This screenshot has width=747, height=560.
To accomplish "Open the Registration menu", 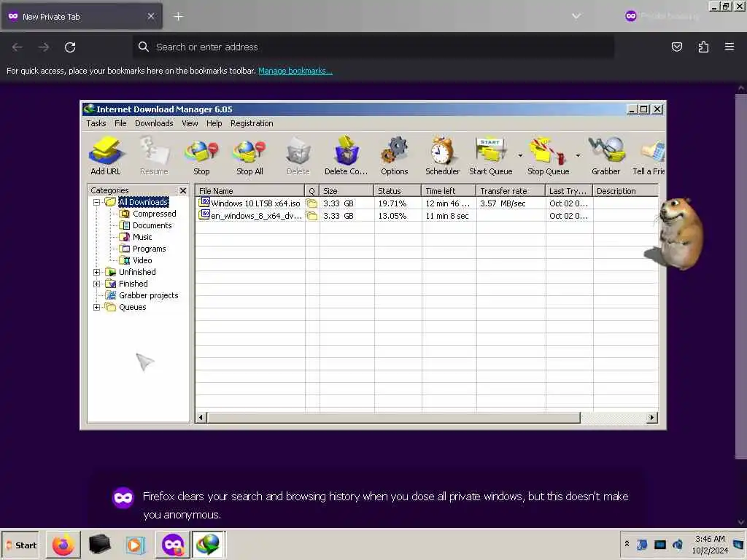I will [x=252, y=123].
